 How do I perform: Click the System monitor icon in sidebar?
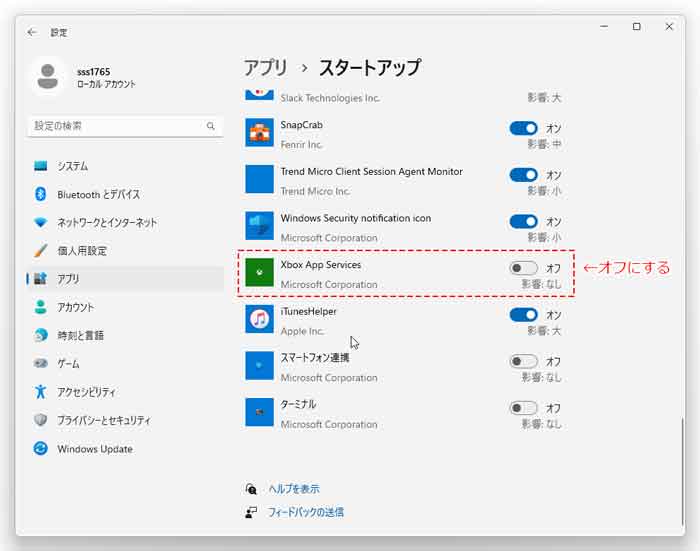click(41, 166)
